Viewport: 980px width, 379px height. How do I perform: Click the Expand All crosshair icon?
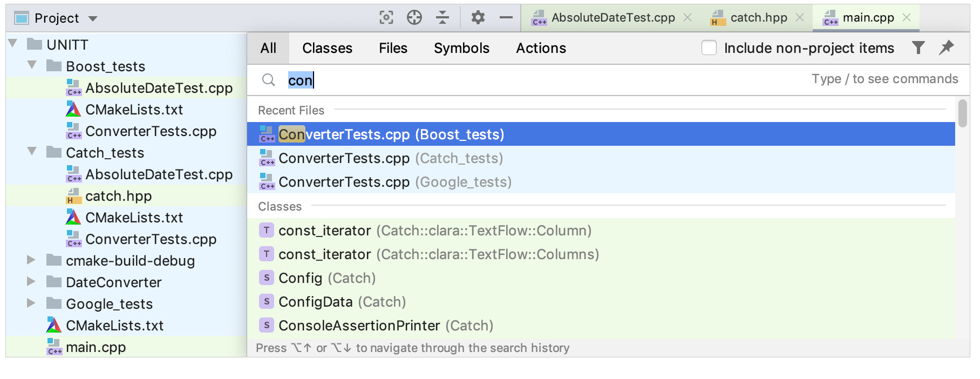[x=414, y=18]
